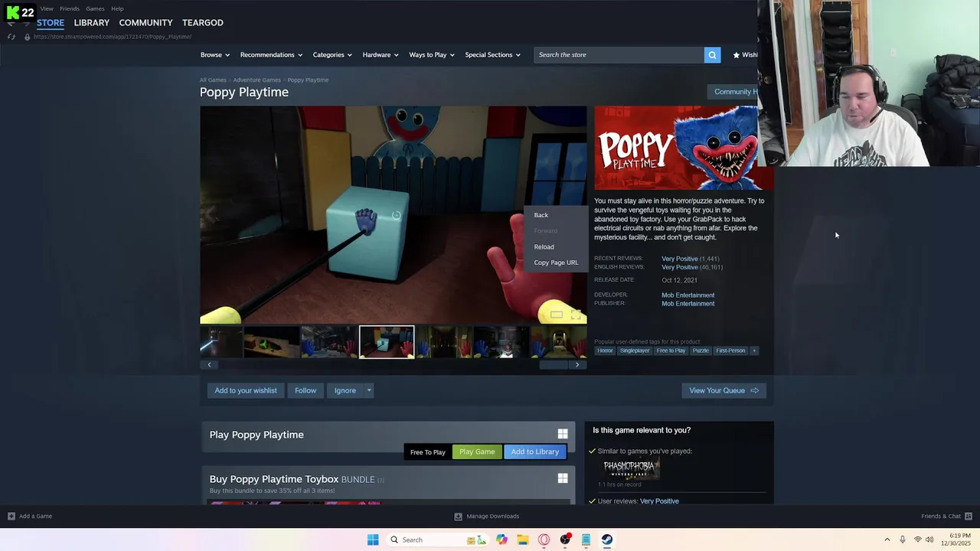Open the TEARGOD profile tab
The height and width of the screenshot is (551, 980).
click(203, 23)
